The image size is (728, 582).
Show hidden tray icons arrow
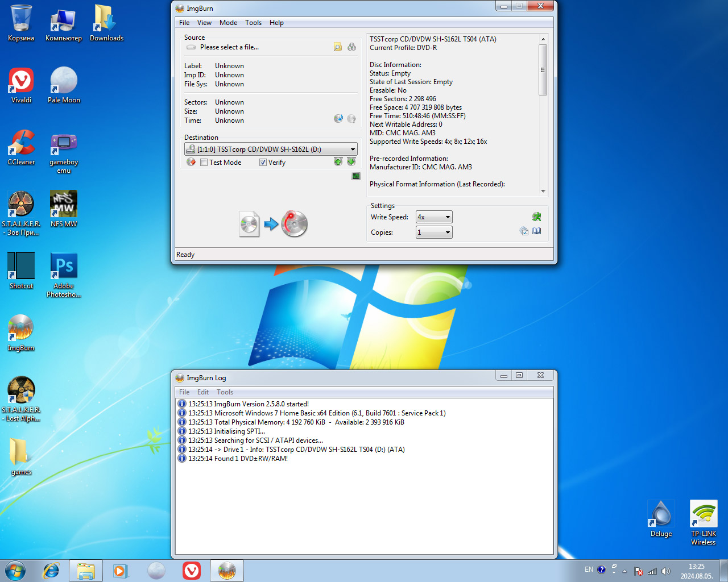tap(624, 571)
